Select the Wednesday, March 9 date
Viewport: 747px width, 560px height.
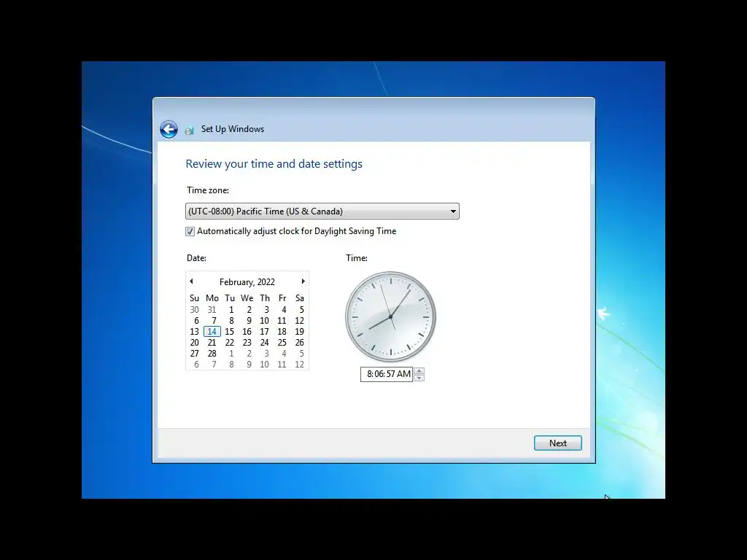coord(249,365)
